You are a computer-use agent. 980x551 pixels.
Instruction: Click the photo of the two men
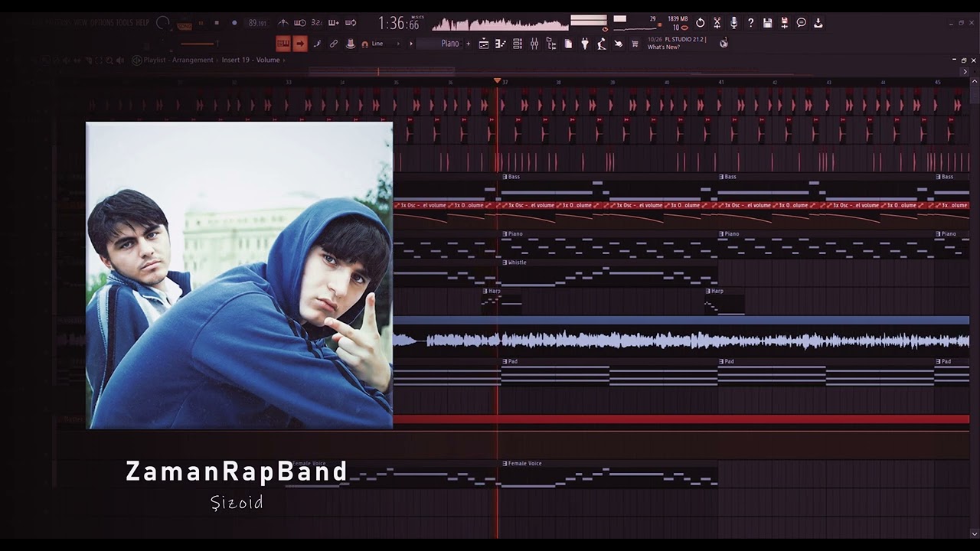tap(239, 275)
